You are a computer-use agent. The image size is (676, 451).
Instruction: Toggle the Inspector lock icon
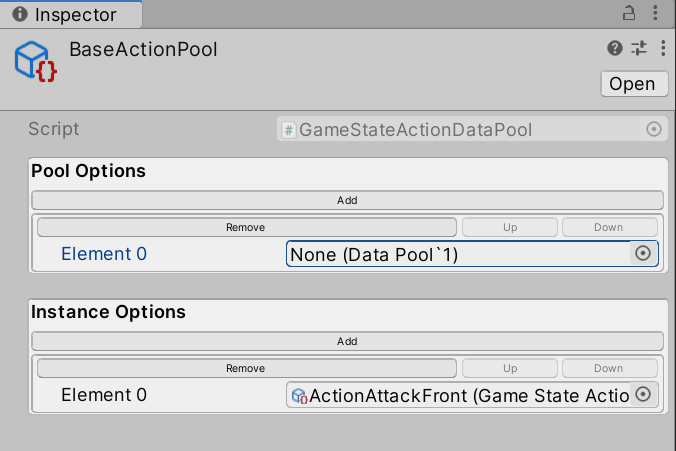(x=629, y=14)
